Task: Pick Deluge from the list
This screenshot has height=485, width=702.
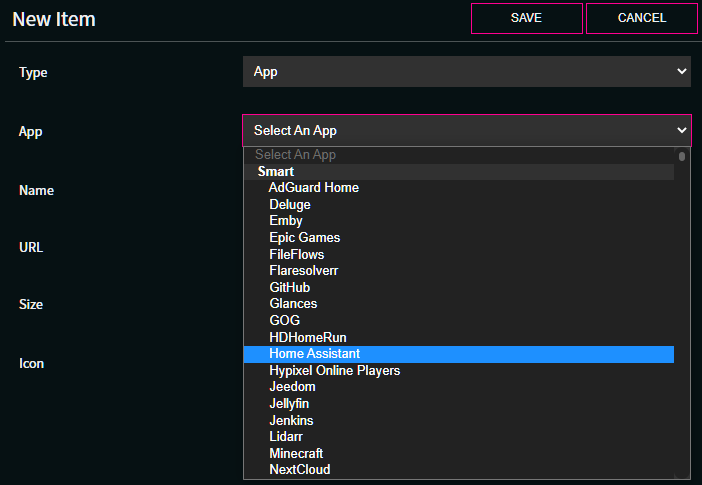Action: [x=458, y=205]
